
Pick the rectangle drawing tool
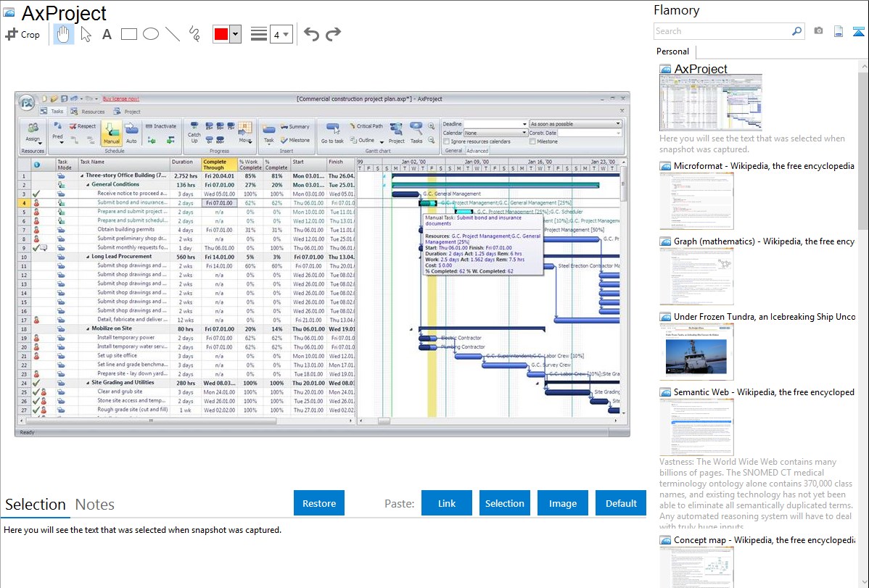click(x=128, y=34)
